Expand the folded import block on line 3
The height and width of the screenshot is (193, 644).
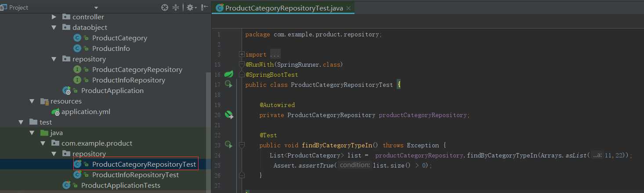(x=242, y=54)
